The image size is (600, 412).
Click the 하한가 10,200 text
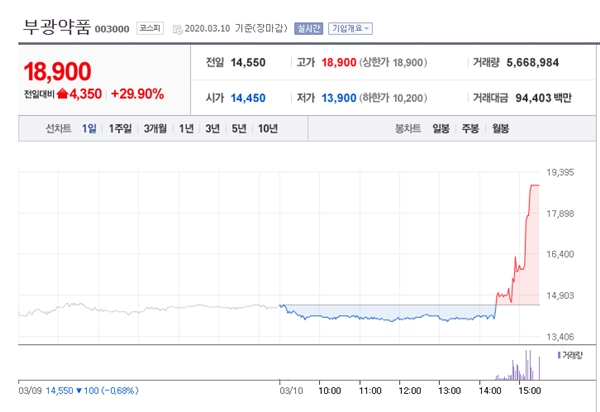click(x=393, y=98)
